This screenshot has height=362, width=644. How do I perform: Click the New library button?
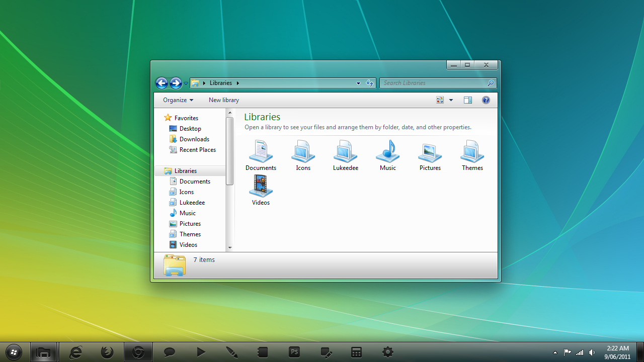pyautogui.click(x=224, y=100)
